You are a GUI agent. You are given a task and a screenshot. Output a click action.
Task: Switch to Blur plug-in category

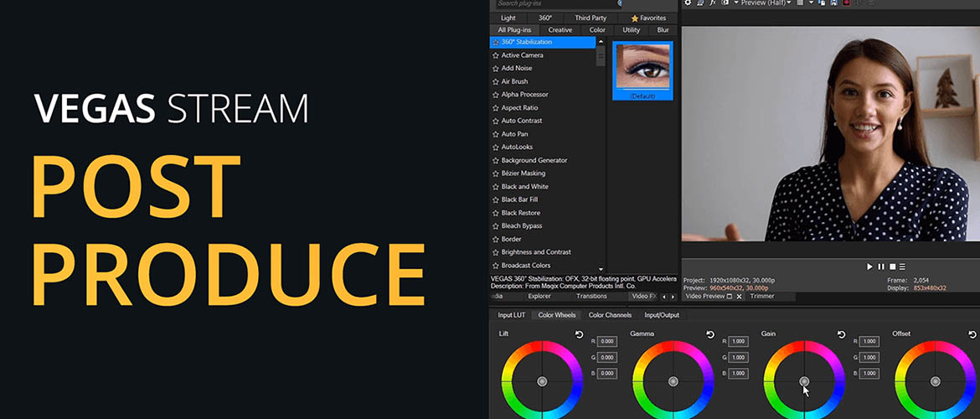click(663, 30)
